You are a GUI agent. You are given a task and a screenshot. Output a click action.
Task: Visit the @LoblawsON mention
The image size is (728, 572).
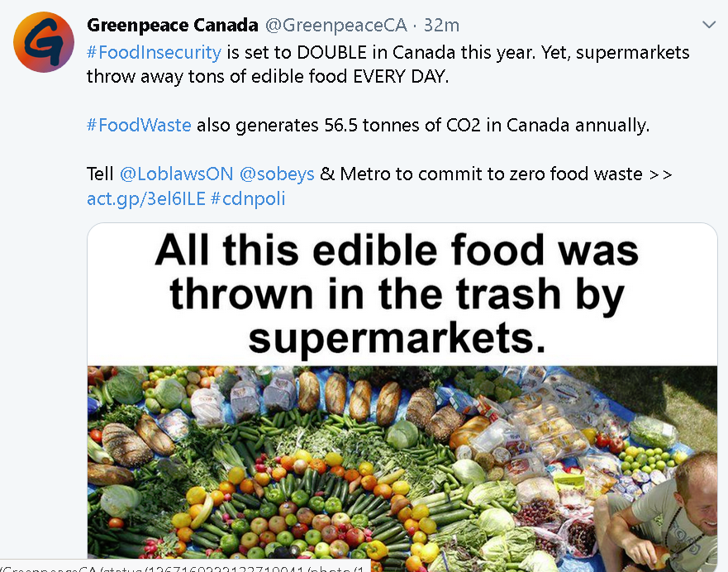pos(177,174)
